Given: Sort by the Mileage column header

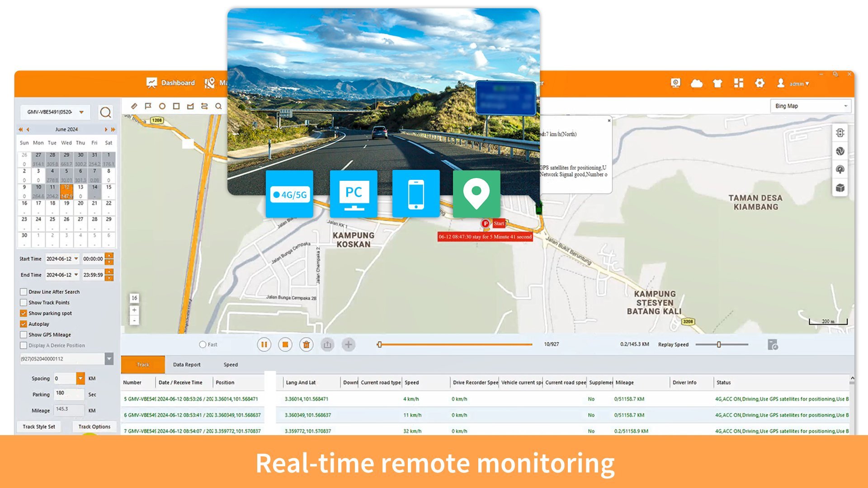Looking at the screenshot, I should coord(625,382).
